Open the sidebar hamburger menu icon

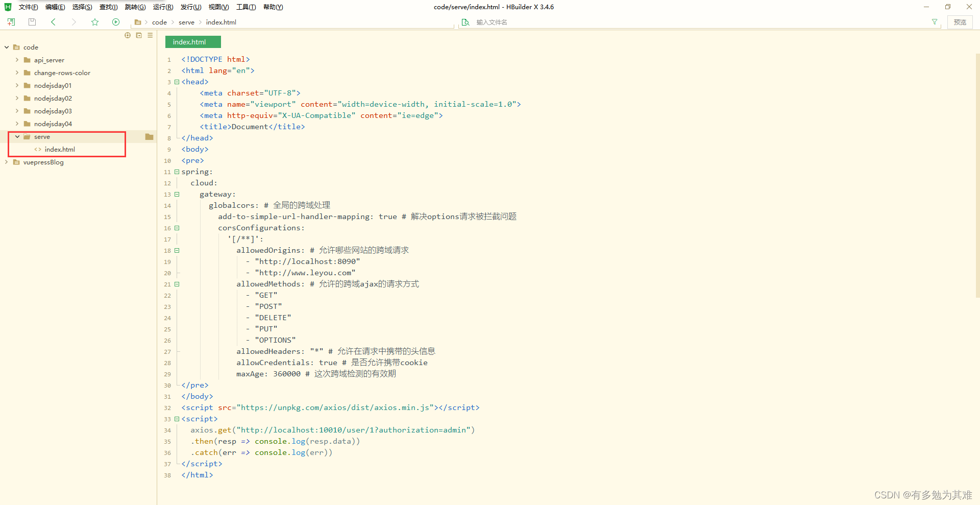click(x=150, y=35)
